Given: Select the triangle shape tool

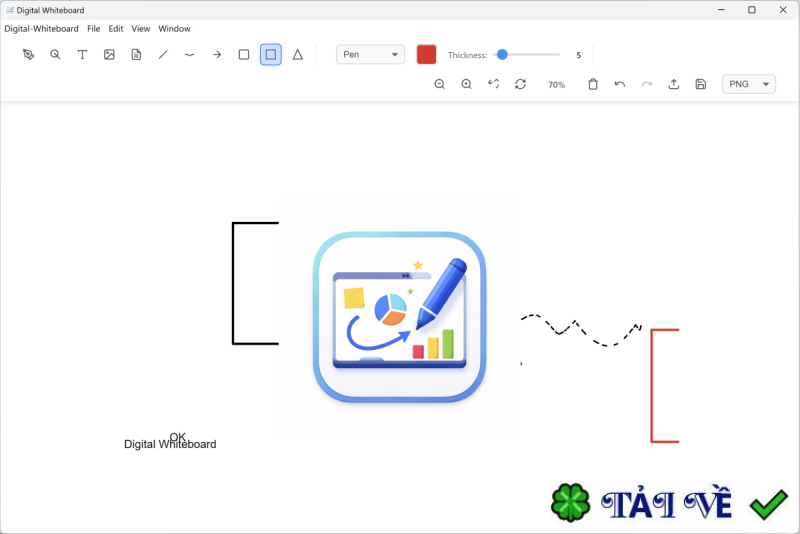Looking at the screenshot, I should pyautogui.click(x=298, y=55).
